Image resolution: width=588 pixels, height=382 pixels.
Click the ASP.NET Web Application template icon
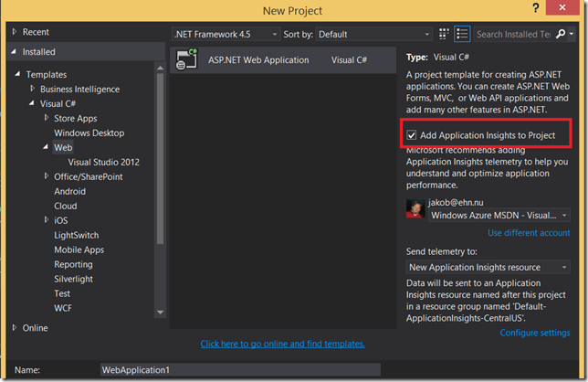tap(187, 59)
